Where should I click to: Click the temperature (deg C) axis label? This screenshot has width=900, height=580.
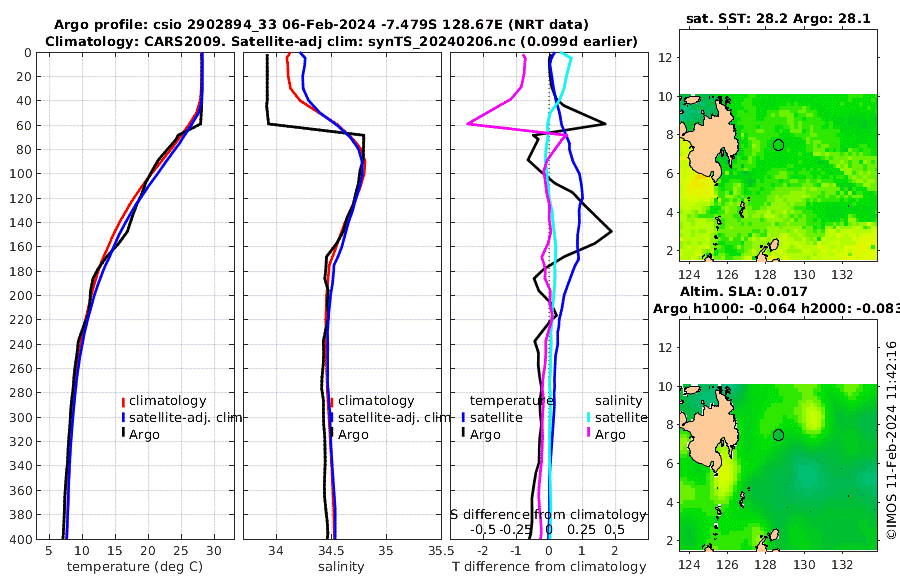click(135, 567)
